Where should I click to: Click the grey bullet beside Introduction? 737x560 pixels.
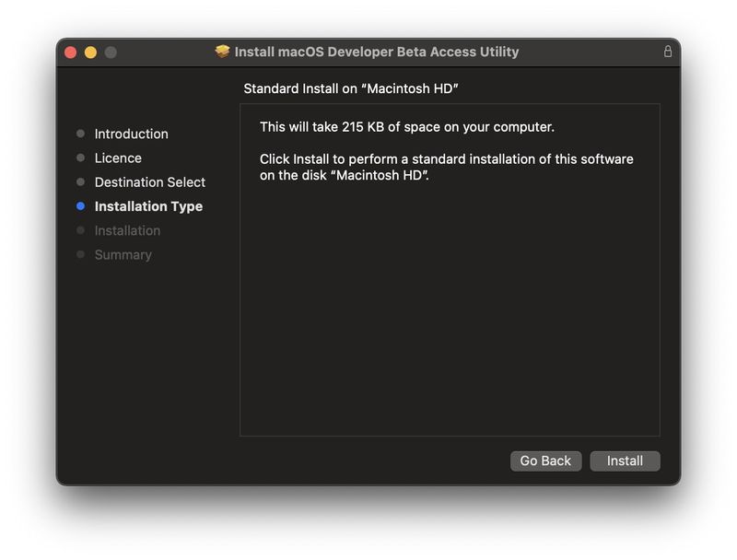[x=80, y=134]
